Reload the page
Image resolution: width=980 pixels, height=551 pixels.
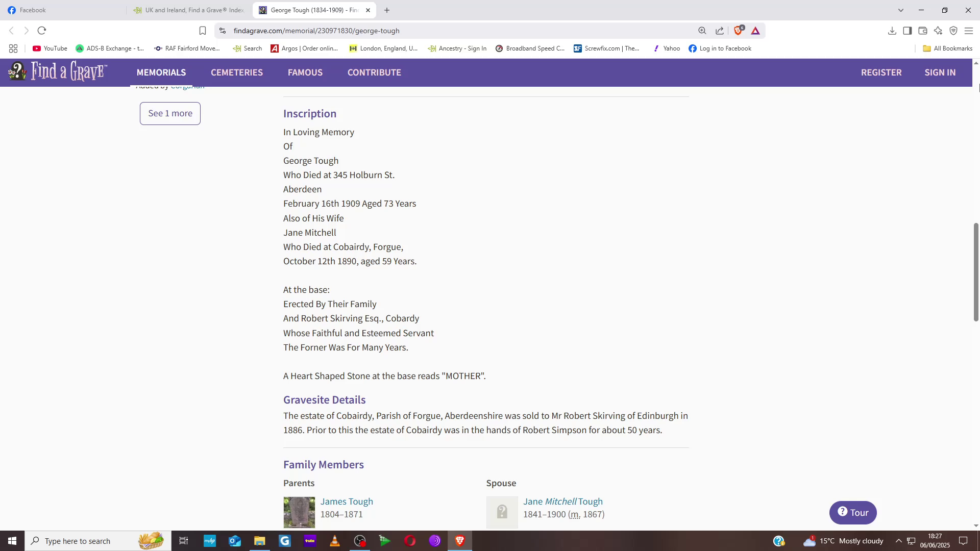(42, 31)
